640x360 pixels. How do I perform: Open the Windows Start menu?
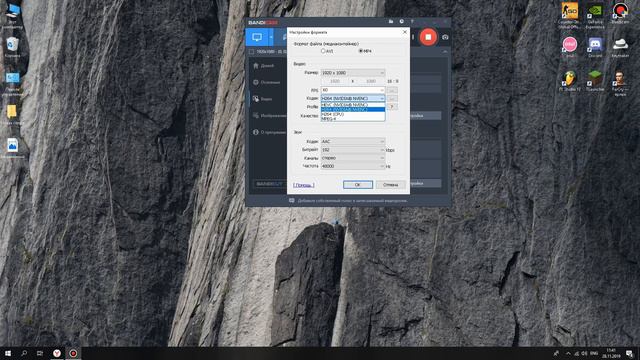point(8,353)
